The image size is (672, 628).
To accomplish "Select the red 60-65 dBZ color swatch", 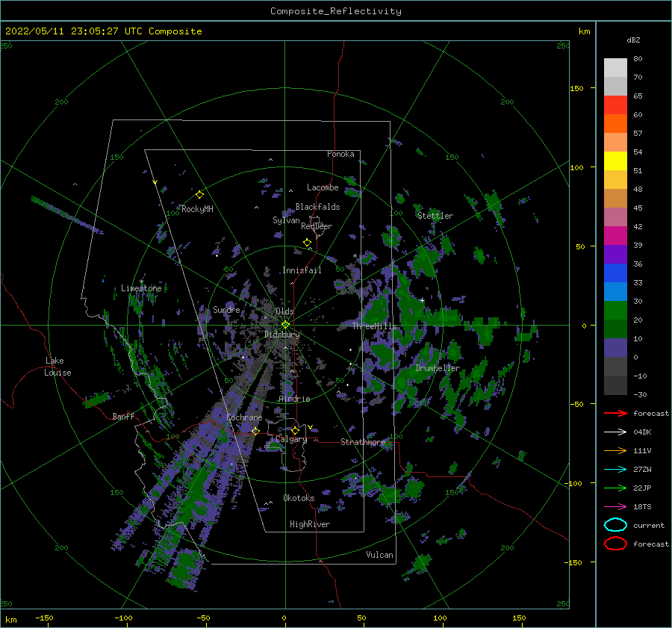I will point(615,105).
